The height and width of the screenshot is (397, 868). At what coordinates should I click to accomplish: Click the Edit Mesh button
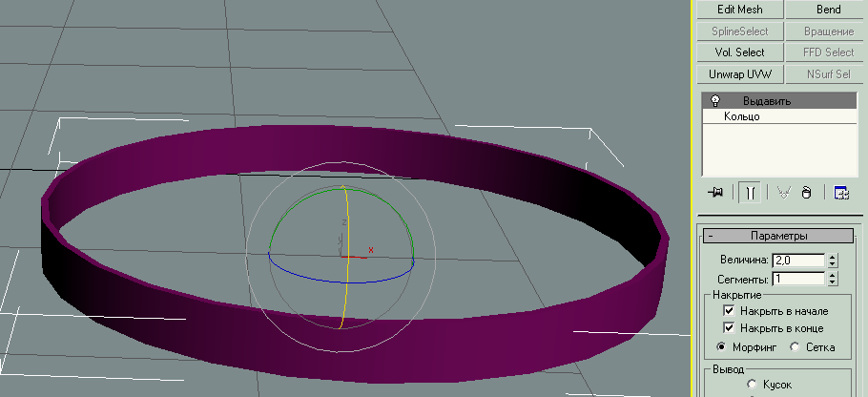[740, 10]
